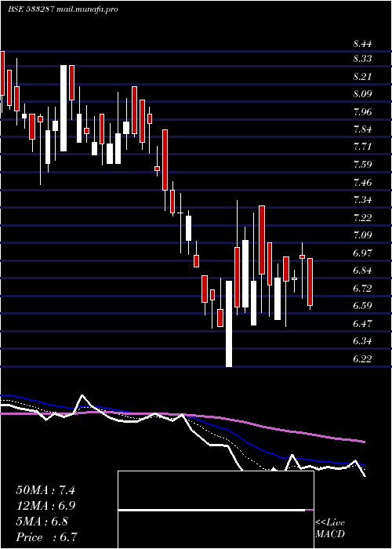Click the long white candle dropping to 6.22
Viewport: 392px width, 549px height.
(229, 323)
